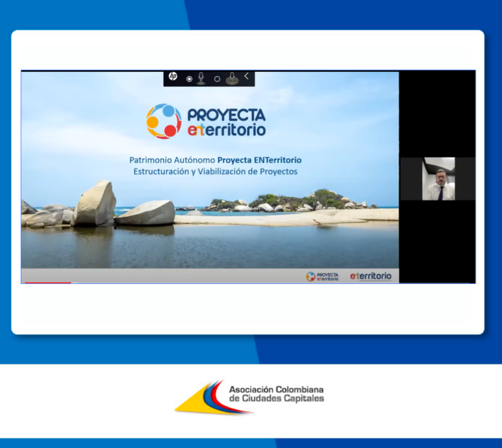Screen dimensions: 502x448
Task: Select the presenter's webcam thumbnail
Action: coord(439,179)
